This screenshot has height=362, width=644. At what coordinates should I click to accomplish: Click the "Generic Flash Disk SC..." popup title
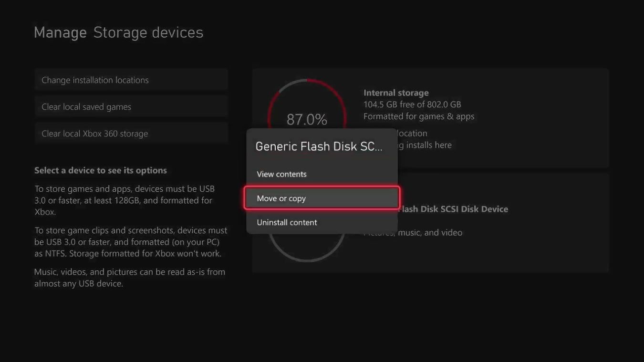pyautogui.click(x=319, y=146)
